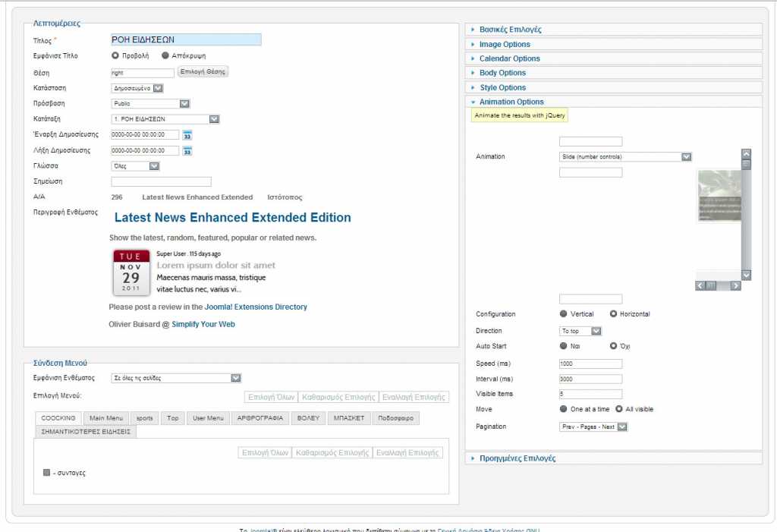Choose Vertical configuration radio button
The image size is (777, 532).
563,314
